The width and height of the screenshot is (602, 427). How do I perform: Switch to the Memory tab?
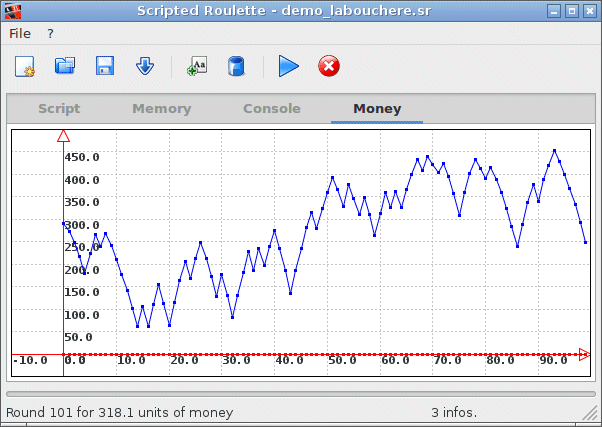[x=162, y=109]
